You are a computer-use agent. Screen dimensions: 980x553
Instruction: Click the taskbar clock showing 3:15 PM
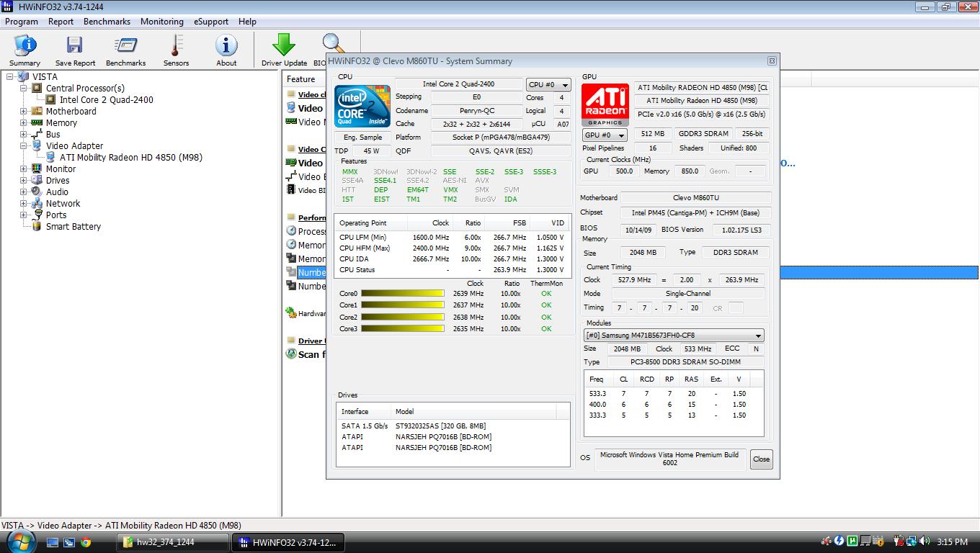click(x=952, y=542)
